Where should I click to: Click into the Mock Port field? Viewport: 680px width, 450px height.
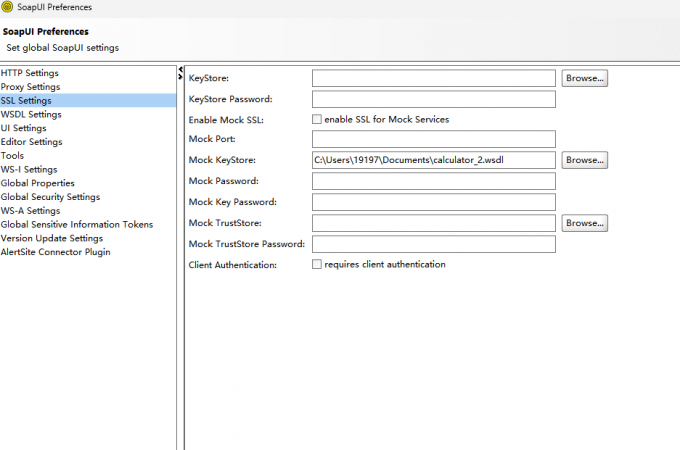434,139
